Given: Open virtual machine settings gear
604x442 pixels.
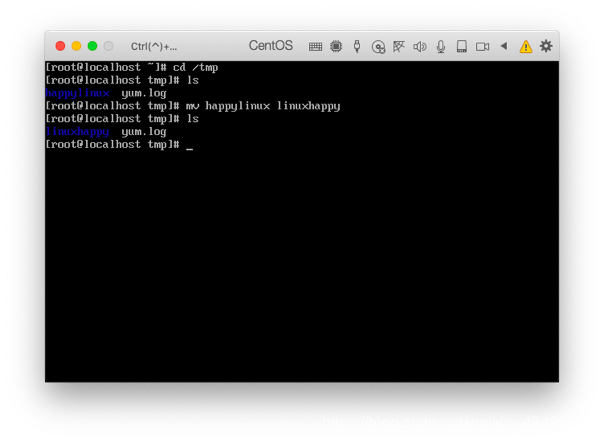Looking at the screenshot, I should (546, 46).
